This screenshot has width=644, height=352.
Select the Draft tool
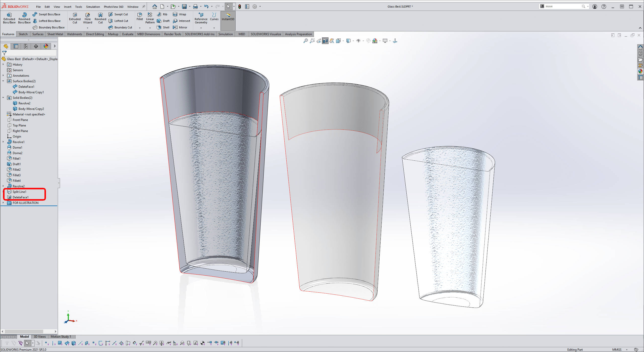(x=163, y=21)
